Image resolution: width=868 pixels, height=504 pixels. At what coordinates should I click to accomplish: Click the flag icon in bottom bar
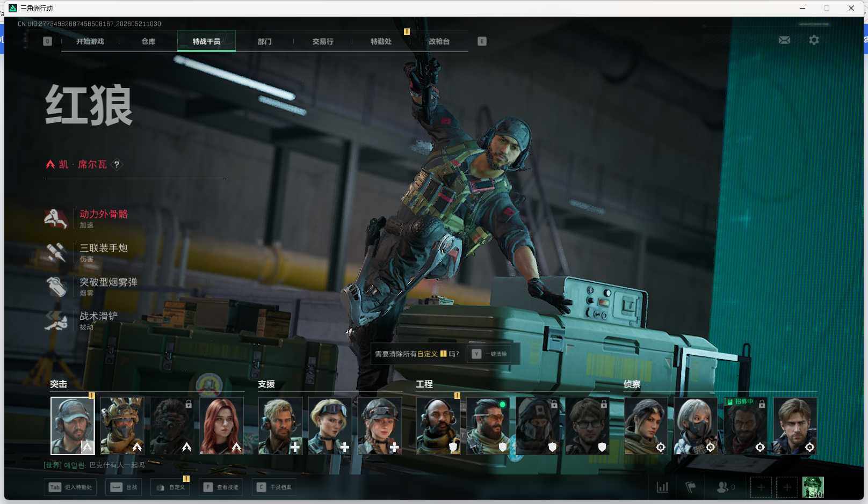(691, 487)
